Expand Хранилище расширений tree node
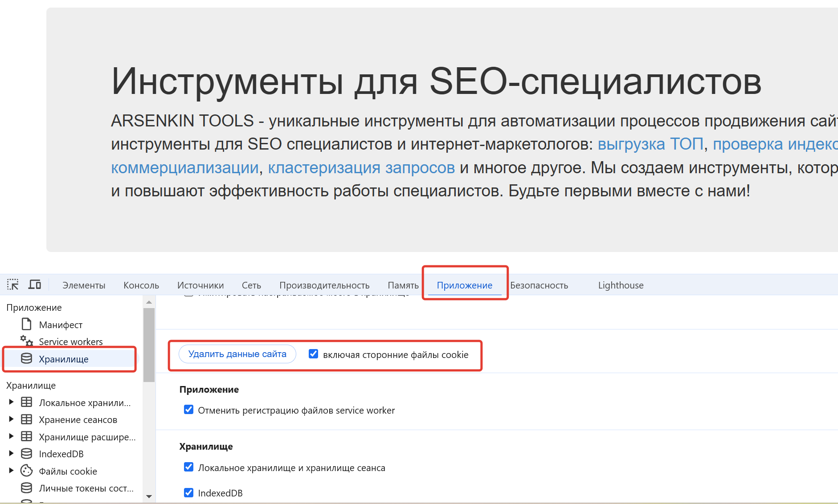 [11, 436]
